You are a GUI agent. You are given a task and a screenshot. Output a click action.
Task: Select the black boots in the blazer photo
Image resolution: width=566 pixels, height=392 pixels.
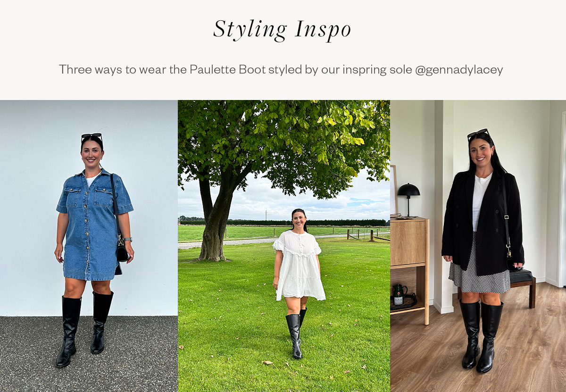(481, 336)
